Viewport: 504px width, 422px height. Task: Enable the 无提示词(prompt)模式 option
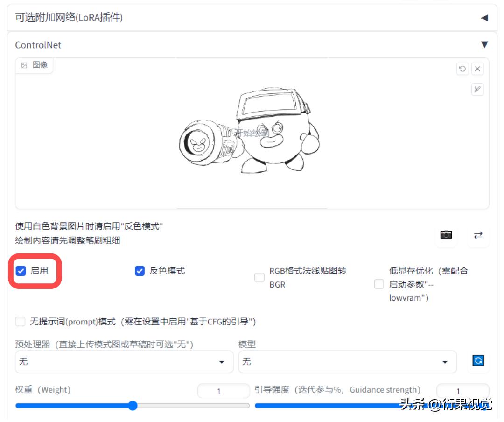coord(20,322)
